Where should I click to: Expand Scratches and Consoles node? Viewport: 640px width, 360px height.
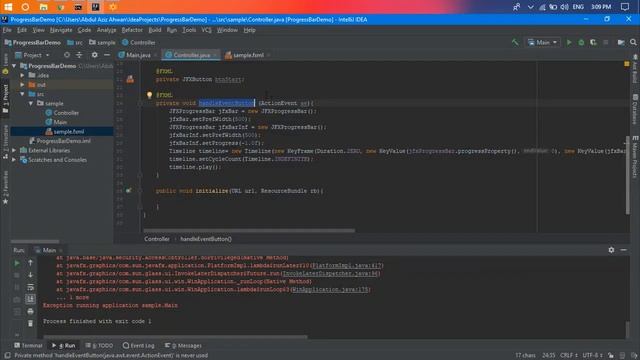[14, 160]
